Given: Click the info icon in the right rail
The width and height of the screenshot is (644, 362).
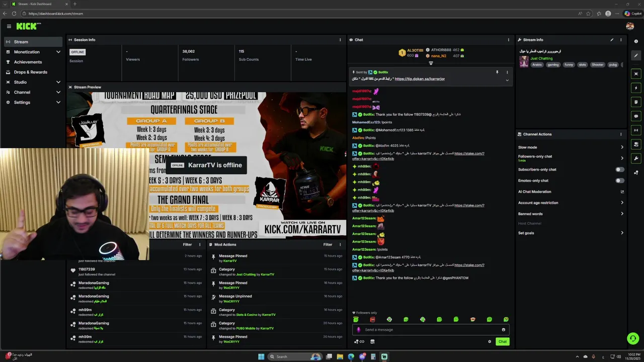Looking at the screenshot, I should [636, 42].
